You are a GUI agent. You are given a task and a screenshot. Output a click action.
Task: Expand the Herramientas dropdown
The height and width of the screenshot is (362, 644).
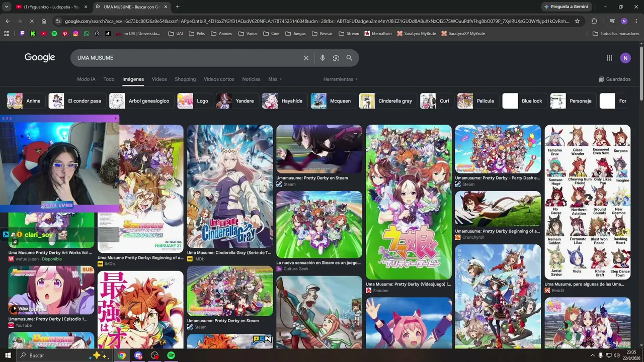341,79
